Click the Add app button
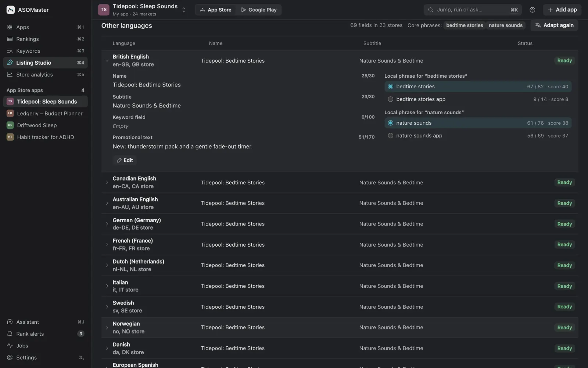This screenshot has width=588, height=368. point(562,10)
